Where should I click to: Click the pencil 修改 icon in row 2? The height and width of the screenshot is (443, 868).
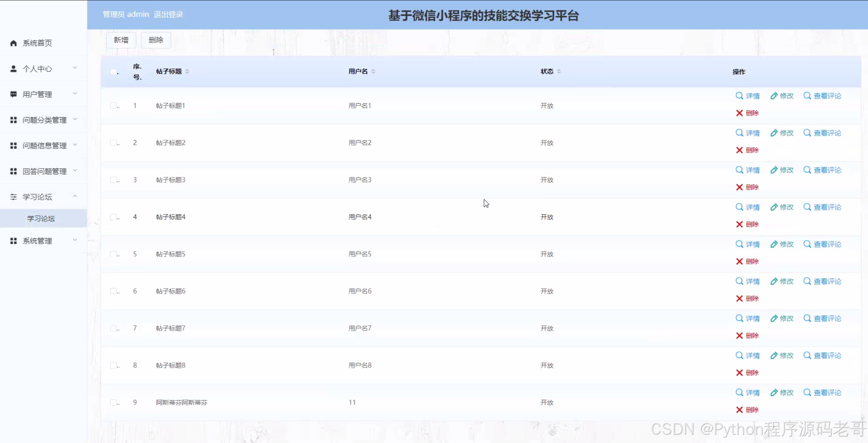(x=773, y=133)
